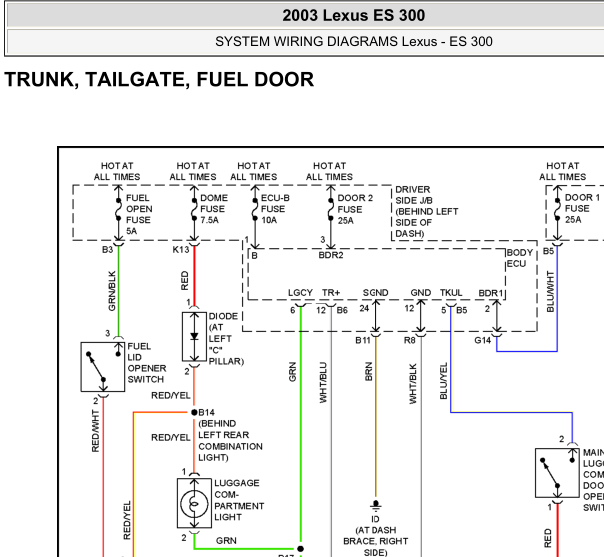This screenshot has height=557, width=604.
Task: Click the ECU-B fuse symbol
Action: (255, 210)
